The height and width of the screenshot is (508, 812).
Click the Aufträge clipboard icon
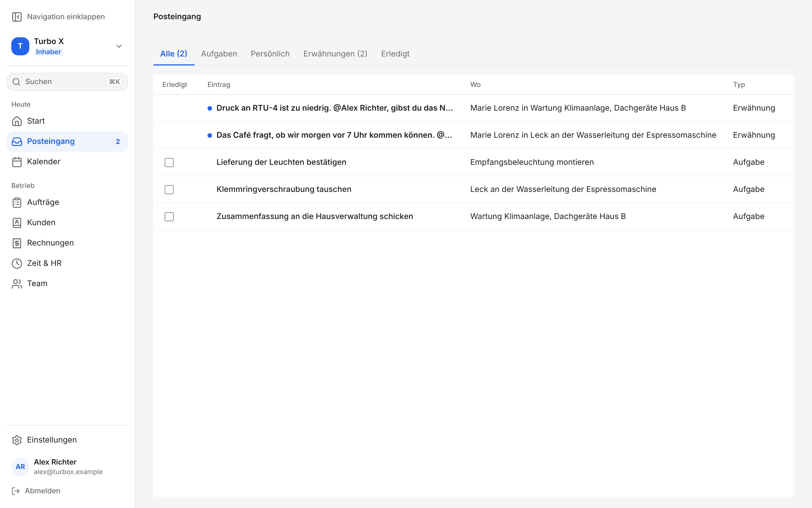click(17, 202)
